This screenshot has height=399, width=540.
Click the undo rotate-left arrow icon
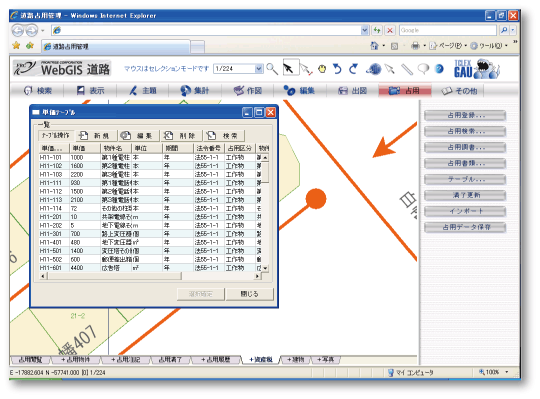point(338,69)
